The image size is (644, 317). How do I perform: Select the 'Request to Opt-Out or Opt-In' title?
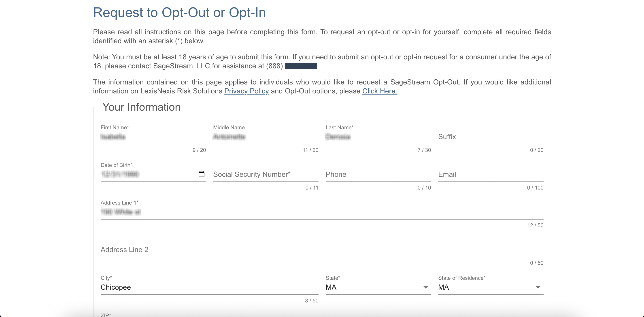179,12
